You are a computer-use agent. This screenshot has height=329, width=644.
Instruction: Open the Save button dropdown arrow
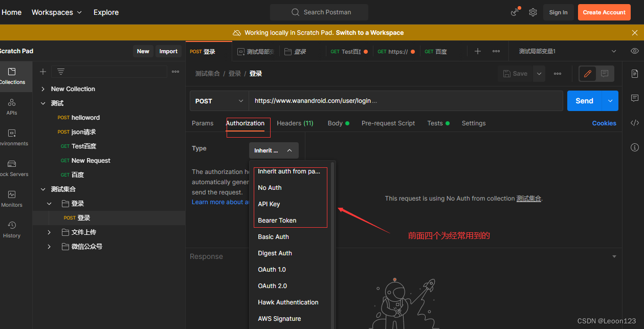(539, 74)
